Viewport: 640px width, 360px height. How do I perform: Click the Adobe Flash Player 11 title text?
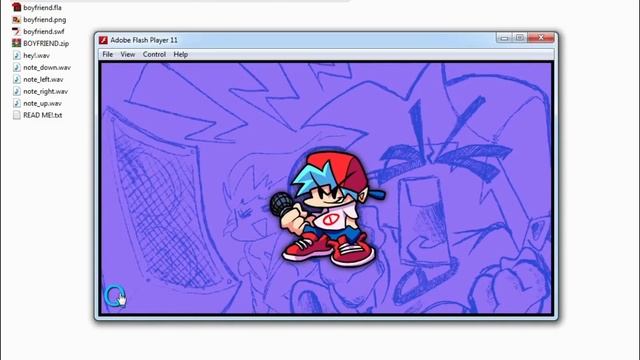[144, 40]
